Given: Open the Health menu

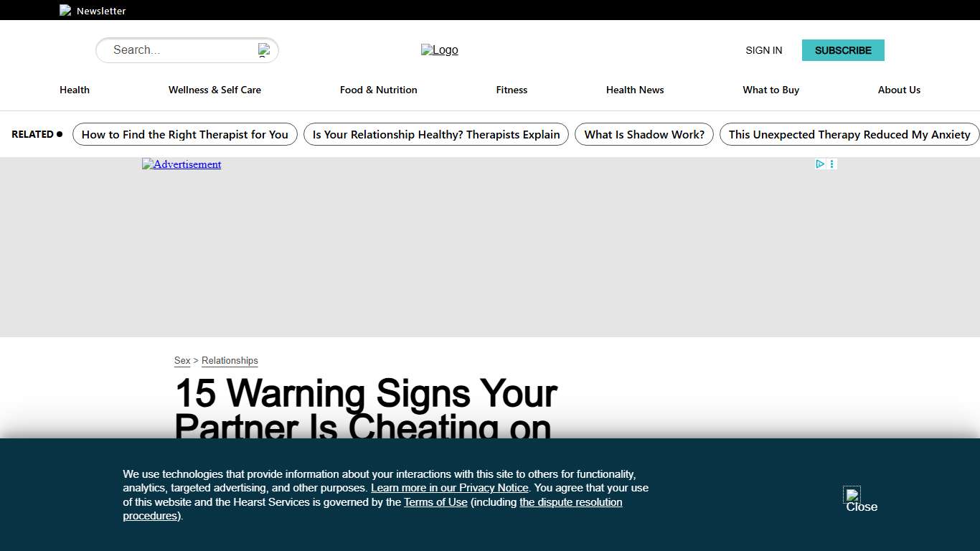Looking at the screenshot, I should pos(75,90).
